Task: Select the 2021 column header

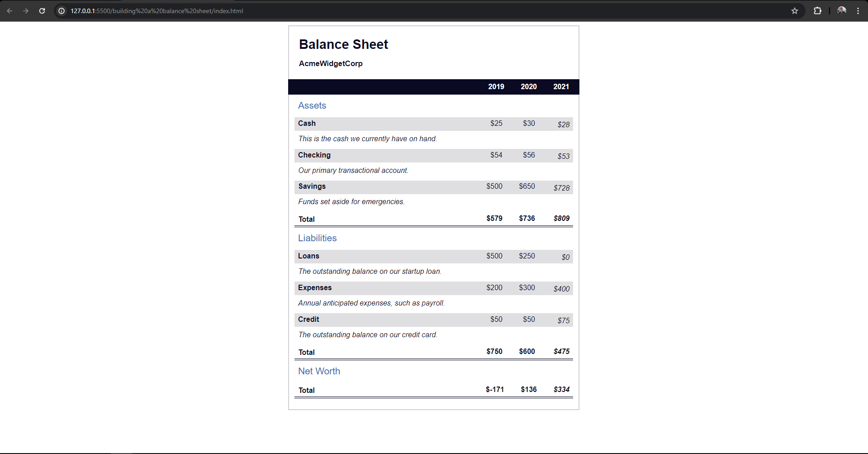Action: (x=561, y=86)
